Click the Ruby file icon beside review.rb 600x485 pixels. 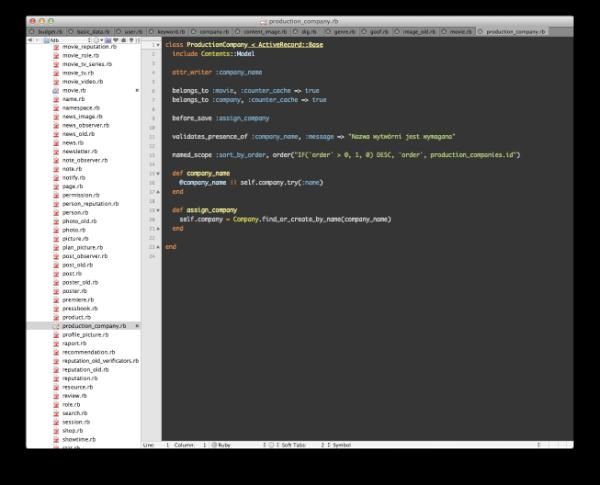[57, 395]
